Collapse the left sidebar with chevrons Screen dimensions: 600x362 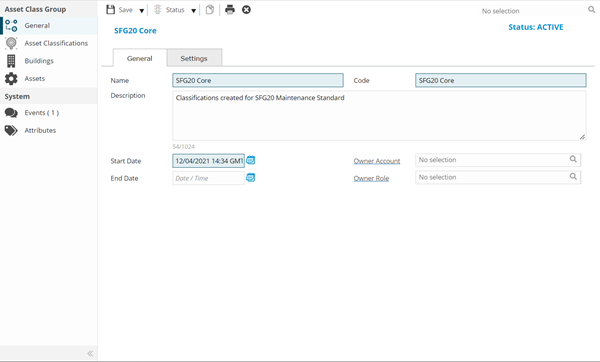click(x=90, y=354)
